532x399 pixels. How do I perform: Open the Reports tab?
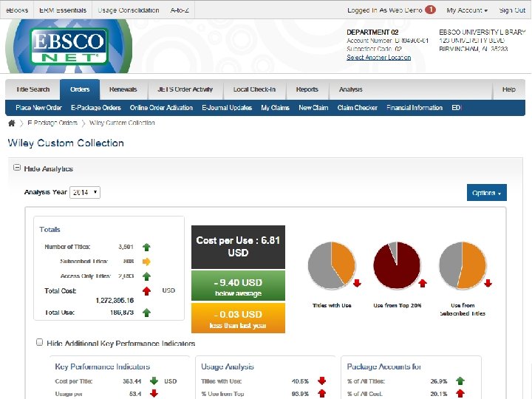click(x=307, y=89)
